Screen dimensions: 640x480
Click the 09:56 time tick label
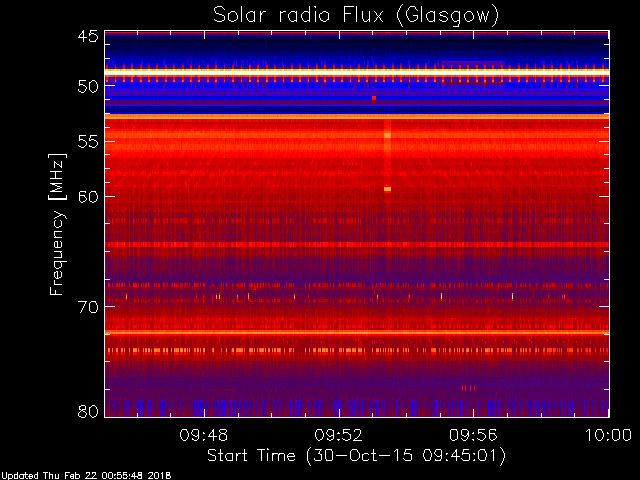[x=473, y=435]
